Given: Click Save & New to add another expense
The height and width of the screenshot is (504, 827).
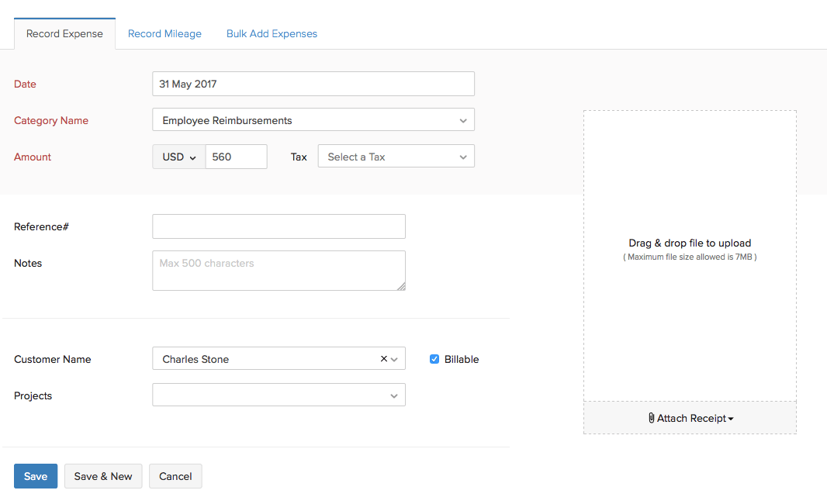Looking at the screenshot, I should 102,476.
